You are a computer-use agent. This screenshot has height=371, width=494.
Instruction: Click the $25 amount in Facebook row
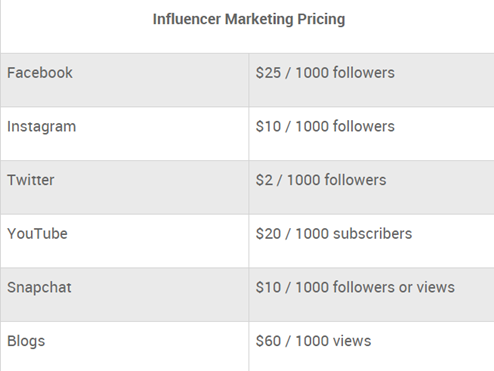pyautogui.click(x=268, y=73)
